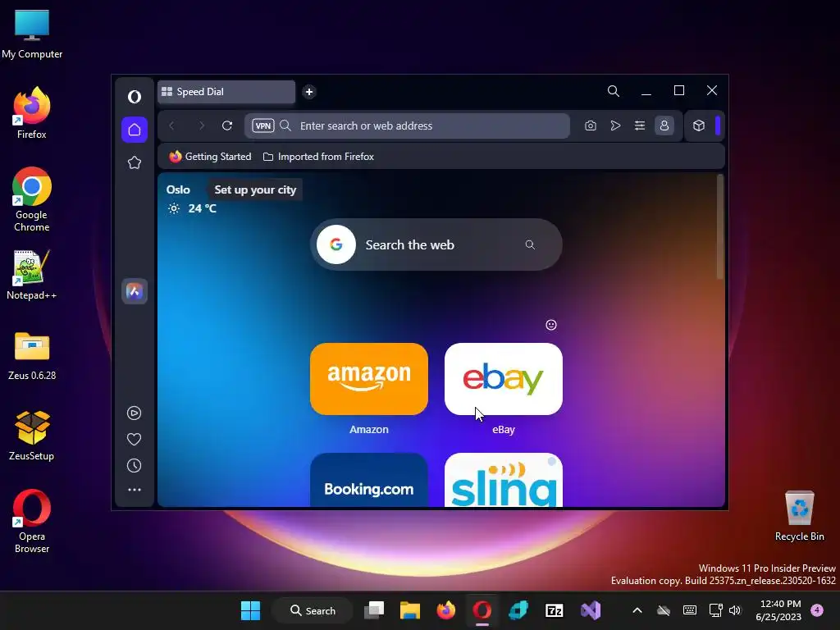Viewport: 840px width, 630px height.
Task: Open Search in tabs magnifier icon
Action: (x=614, y=91)
